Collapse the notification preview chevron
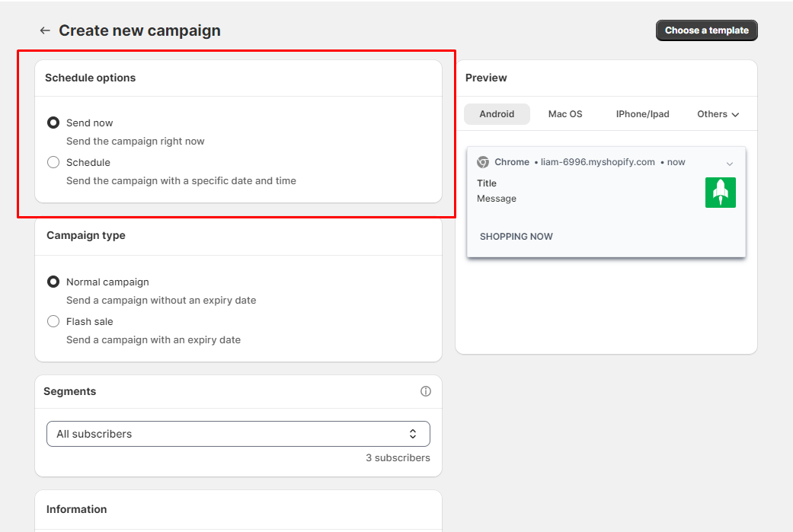 pyautogui.click(x=730, y=164)
